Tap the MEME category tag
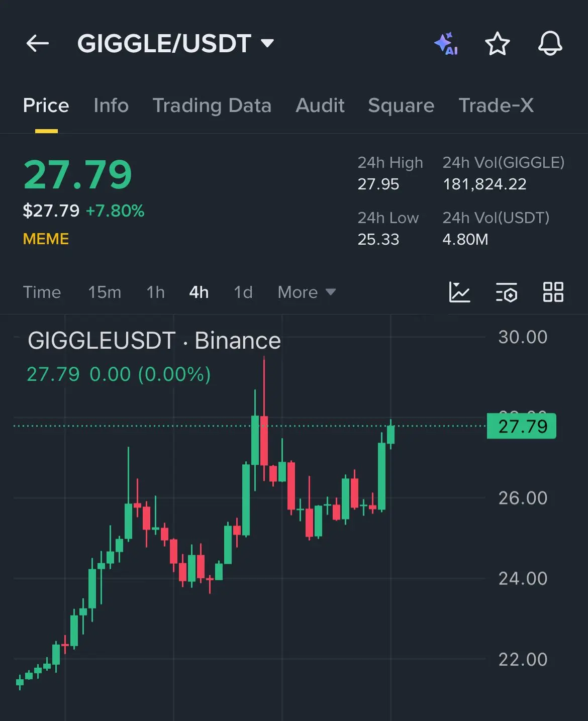 46,239
